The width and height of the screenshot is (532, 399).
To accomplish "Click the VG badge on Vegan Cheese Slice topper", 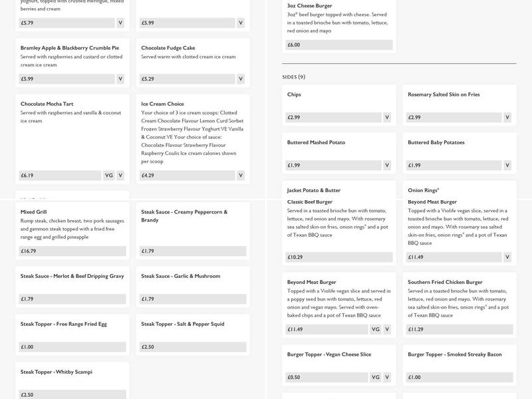I will point(375,377).
